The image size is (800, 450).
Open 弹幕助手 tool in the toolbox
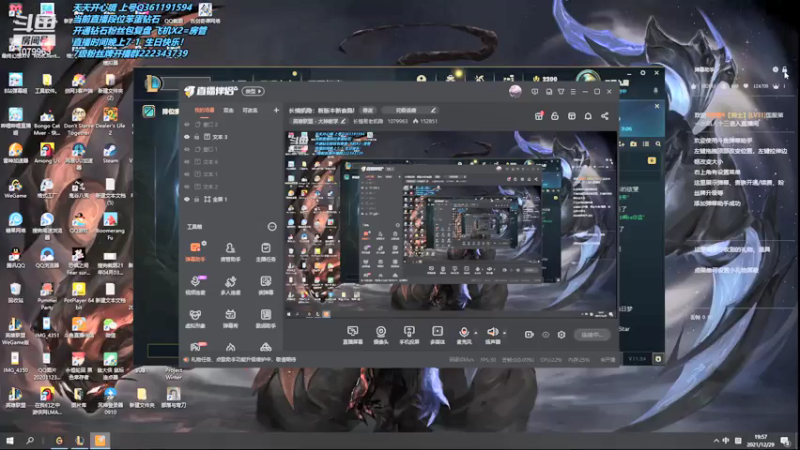point(195,252)
